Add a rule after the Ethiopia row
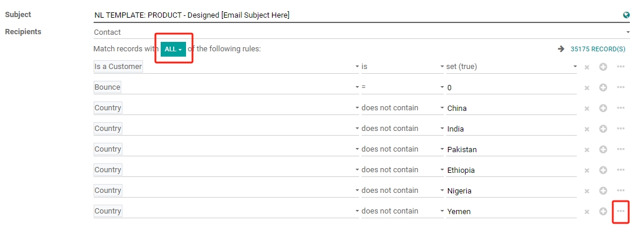 (x=603, y=170)
